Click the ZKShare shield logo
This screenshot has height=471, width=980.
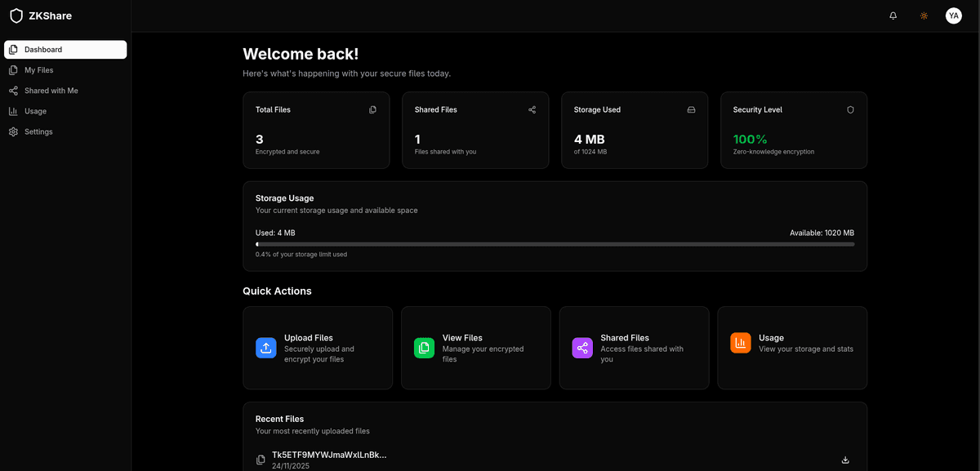(x=16, y=16)
